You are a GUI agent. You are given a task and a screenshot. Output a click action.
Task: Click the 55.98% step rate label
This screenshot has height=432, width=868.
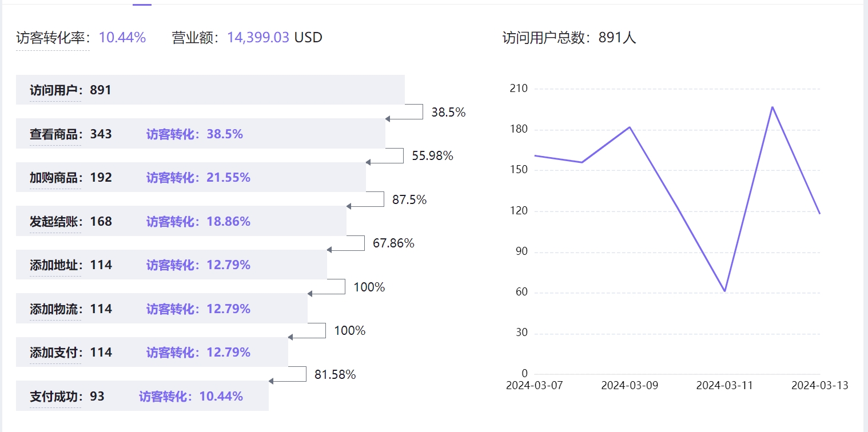pos(432,156)
